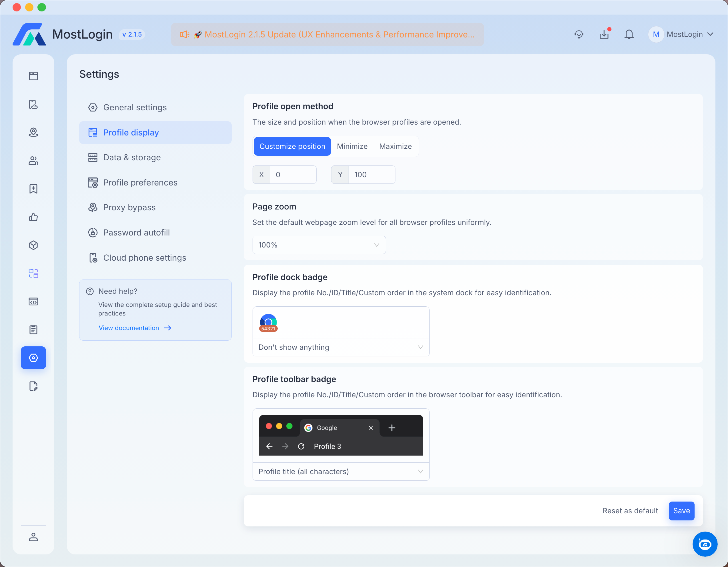Select Customize position open method
Screen dimensions: 728x567
(292, 146)
